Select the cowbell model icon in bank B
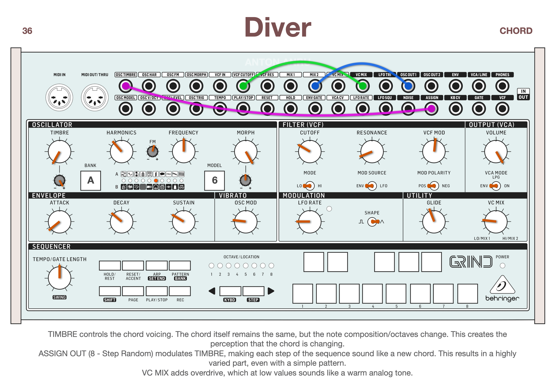555x392 pixels. click(175, 187)
